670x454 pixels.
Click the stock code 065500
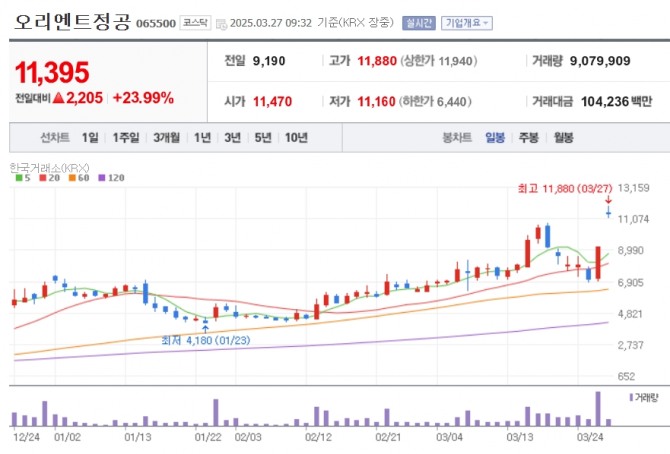click(156, 24)
